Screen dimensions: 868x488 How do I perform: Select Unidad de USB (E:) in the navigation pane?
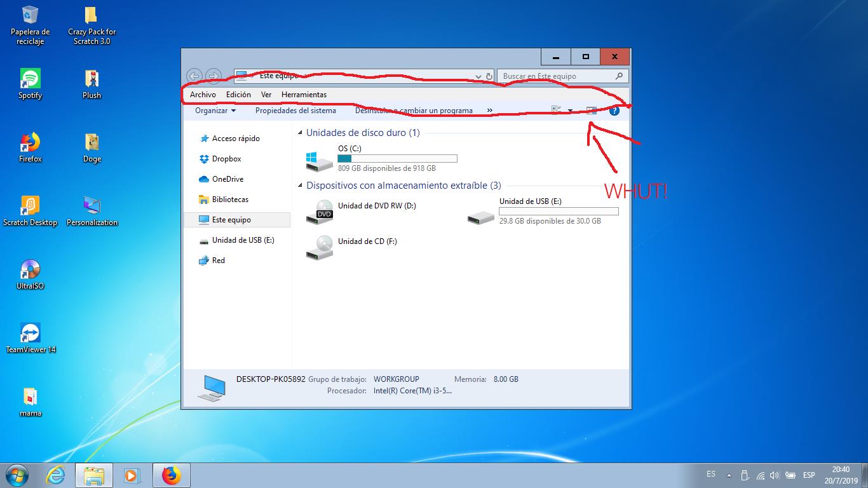point(243,240)
